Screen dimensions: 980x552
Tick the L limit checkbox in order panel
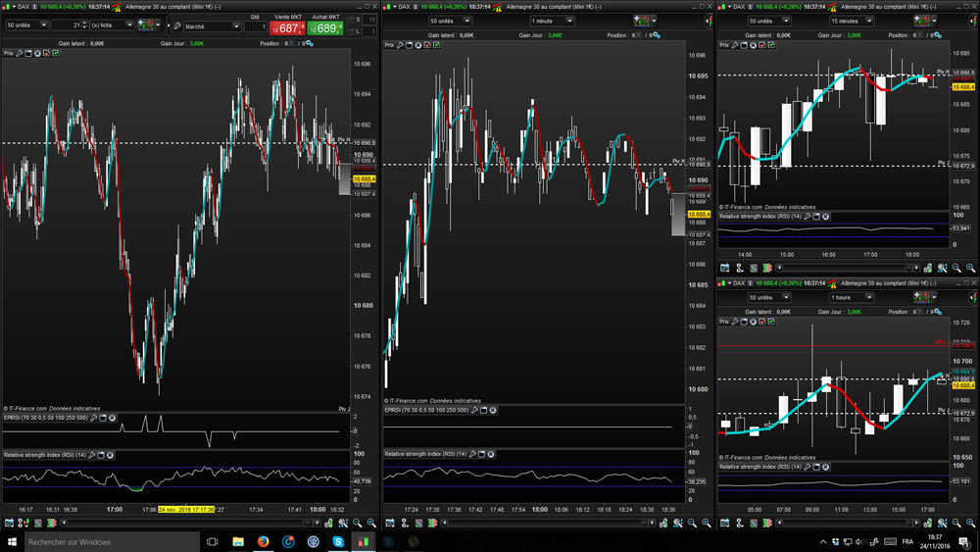[x=350, y=31]
